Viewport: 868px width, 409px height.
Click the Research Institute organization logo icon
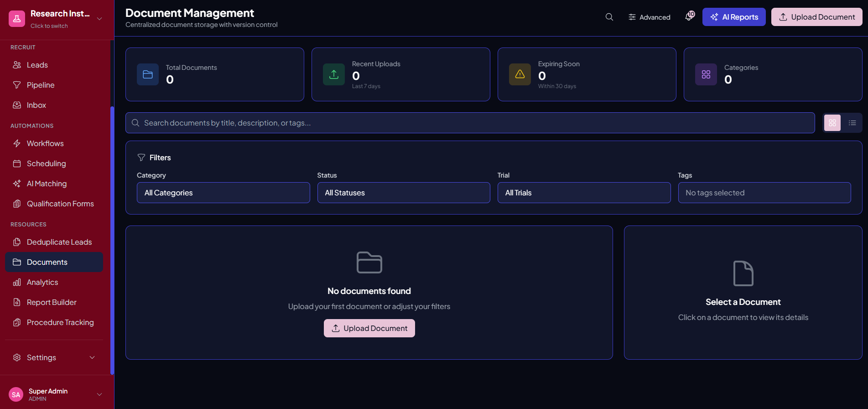17,19
